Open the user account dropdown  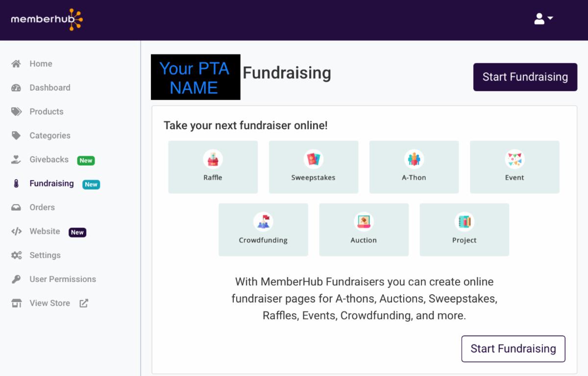[543, 19]
